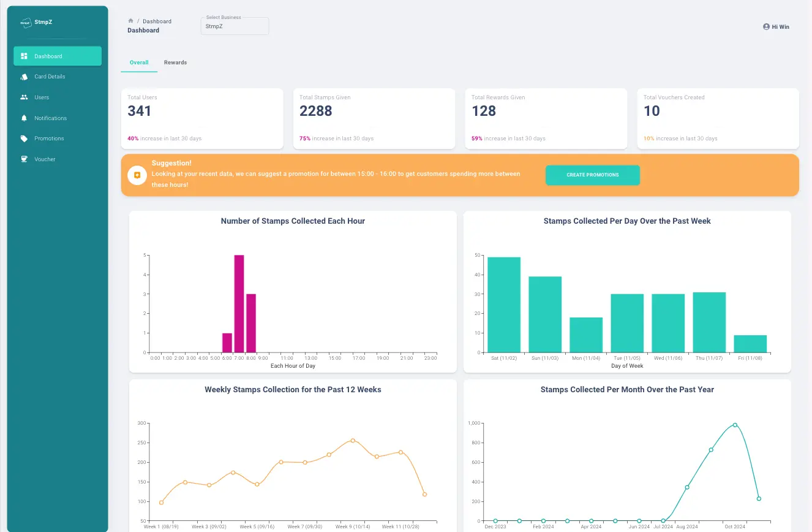The height and width of the screenshot is (532, 812).
Task: Click the suggestion lightbulb badge icon
Action: coord(137,175)
